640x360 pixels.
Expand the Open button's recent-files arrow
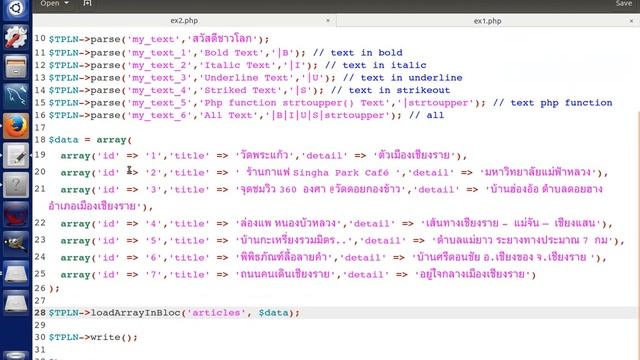click(67, 3)
